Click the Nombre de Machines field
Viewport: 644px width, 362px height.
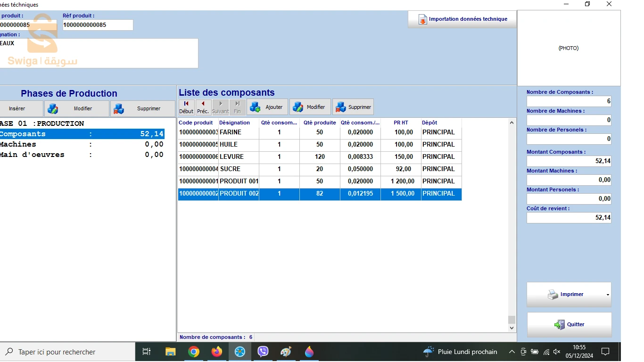tap(569, 120)
